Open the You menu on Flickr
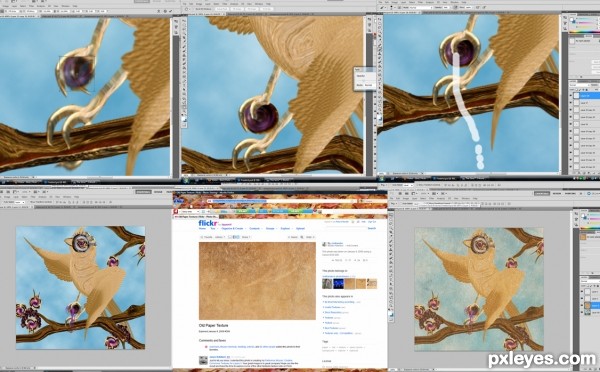 coord(213,228)
